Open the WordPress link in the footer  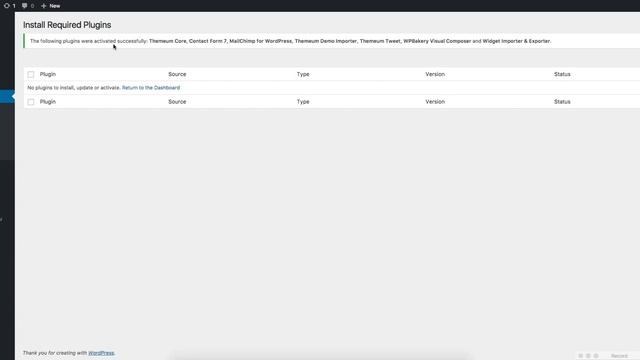coord(101,353)
